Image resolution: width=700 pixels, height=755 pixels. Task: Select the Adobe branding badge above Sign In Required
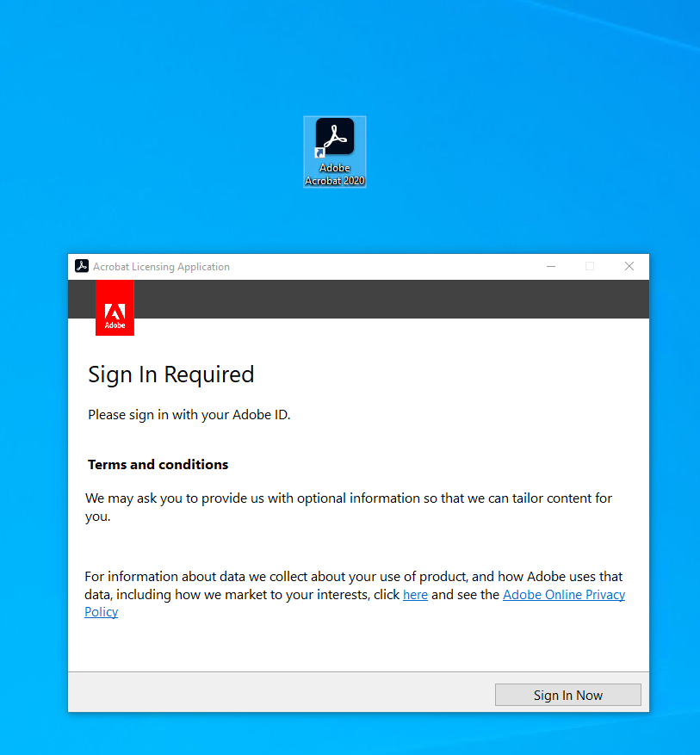115,307
